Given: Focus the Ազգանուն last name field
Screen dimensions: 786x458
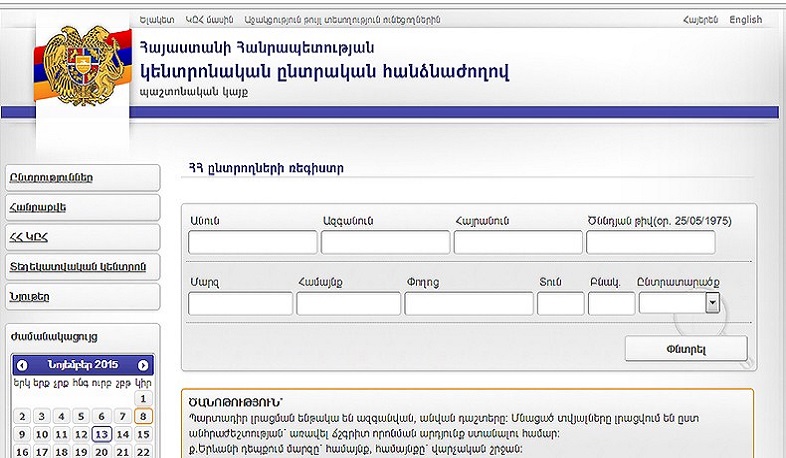Looking at the screenshot, I should [385, 243].
